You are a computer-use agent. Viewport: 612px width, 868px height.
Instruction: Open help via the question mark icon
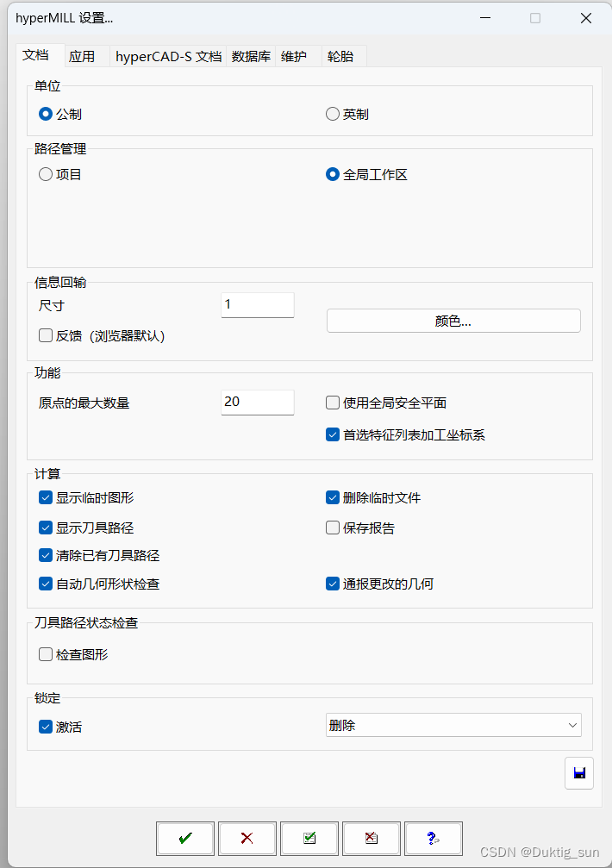(433, 838)
